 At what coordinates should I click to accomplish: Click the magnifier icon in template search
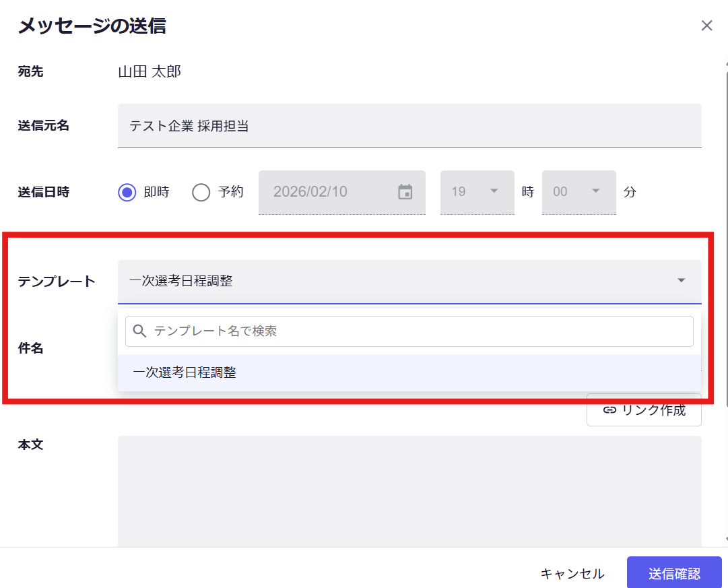[140, 331]
